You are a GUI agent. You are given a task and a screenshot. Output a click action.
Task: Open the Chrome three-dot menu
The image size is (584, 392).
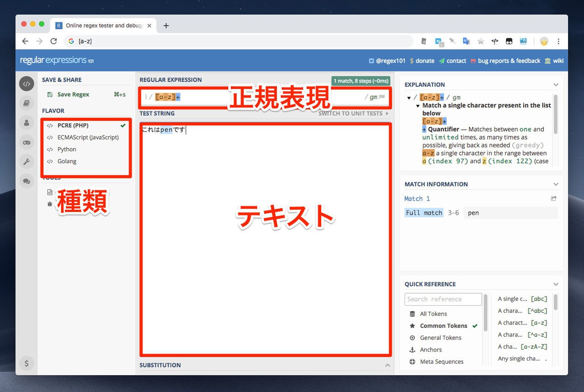(558, 41)
